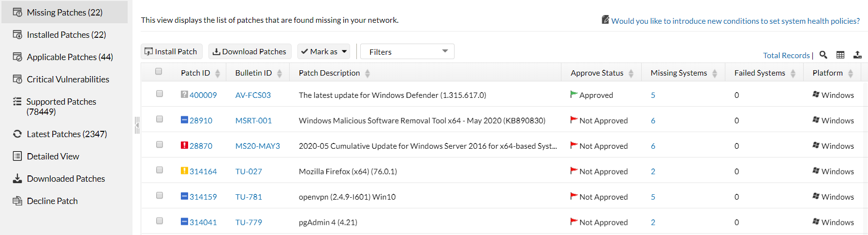Click the Download Patches button
Image resolution: width=868 pixels, height=235 pixels.
pyautogui.click(x=250, y=51)
